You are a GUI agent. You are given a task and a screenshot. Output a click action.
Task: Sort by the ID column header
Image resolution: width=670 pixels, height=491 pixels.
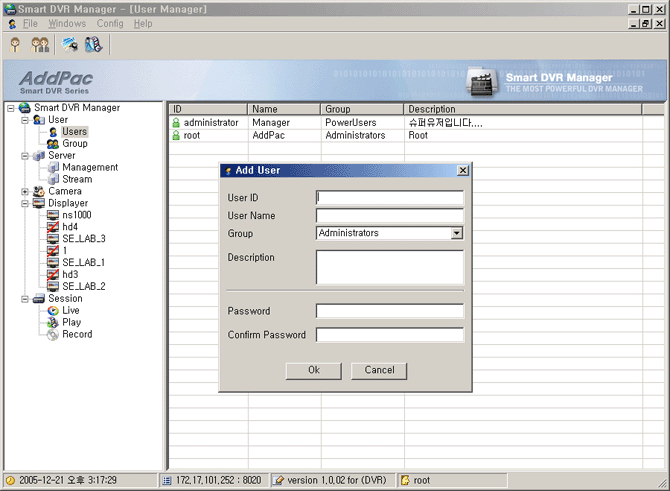[x=208, y=109]
